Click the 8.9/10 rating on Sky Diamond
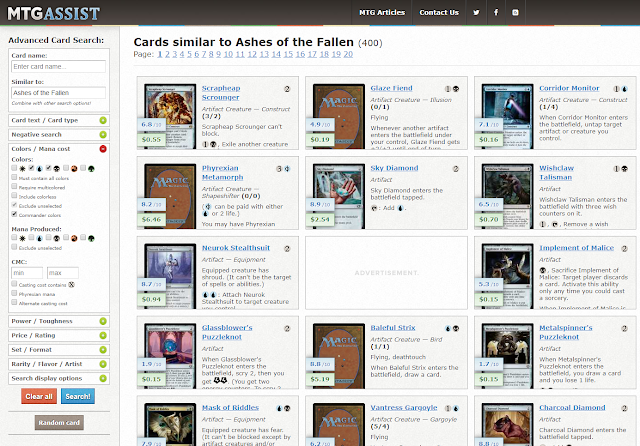The width and height of the screenshot is (640, 446). 320,204
